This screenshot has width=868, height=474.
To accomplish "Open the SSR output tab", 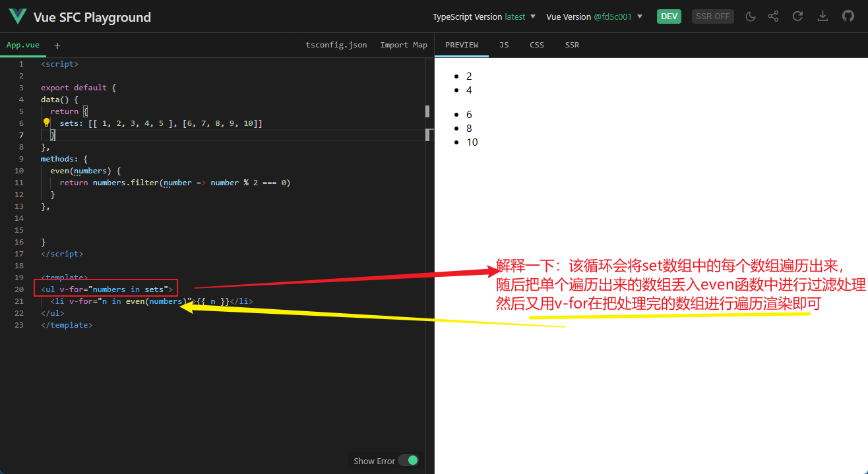I will 572,45.
